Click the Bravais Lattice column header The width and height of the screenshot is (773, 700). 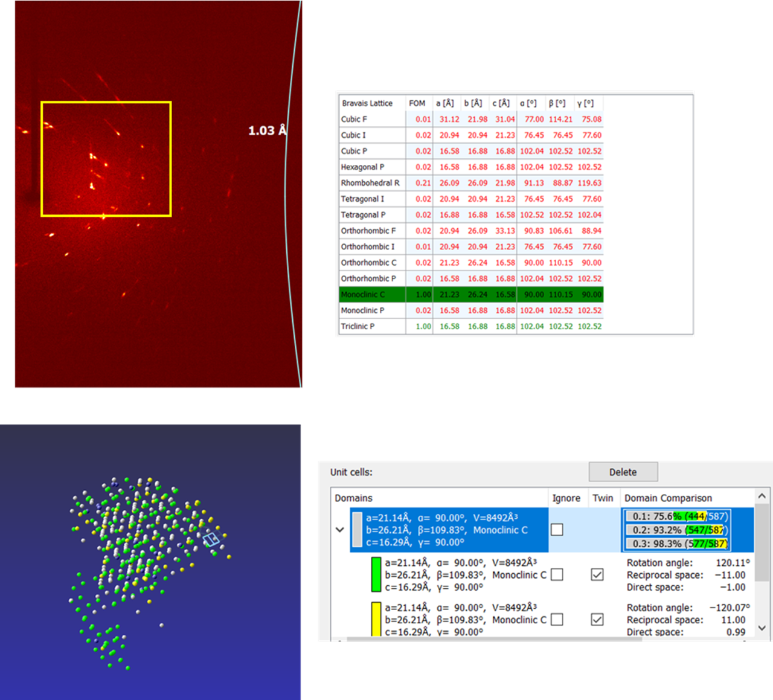367,103
